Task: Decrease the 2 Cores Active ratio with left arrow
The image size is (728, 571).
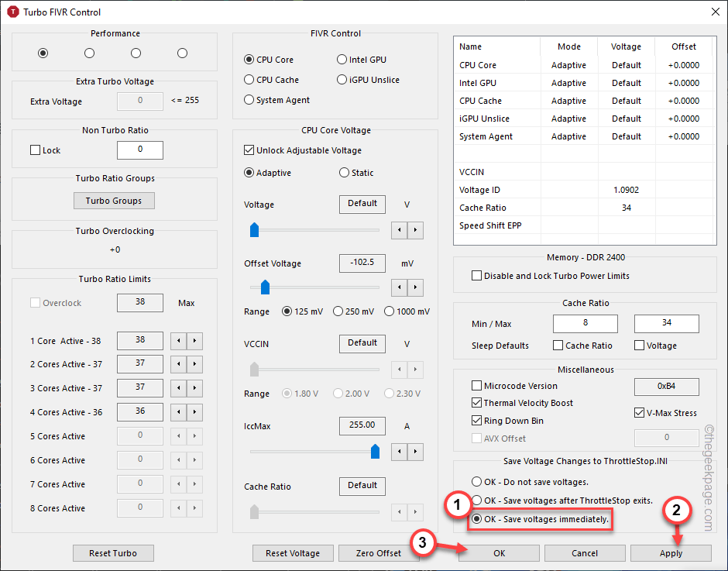Action: tap(177, 364)
